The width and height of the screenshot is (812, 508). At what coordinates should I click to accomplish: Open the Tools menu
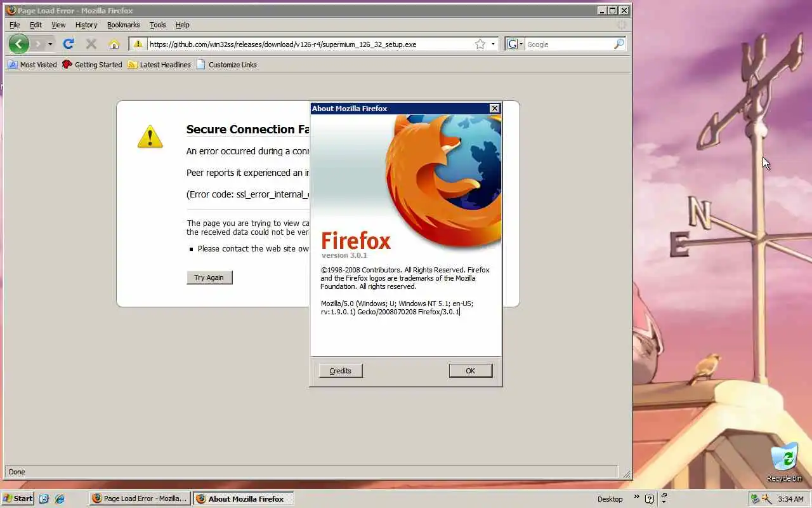pyautogui.click(x=157, y=25)
